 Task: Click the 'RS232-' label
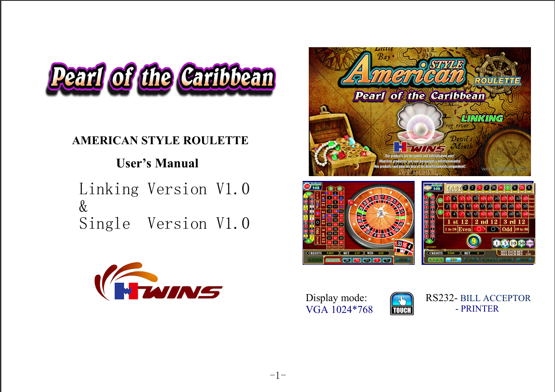[x=442, y=298]
